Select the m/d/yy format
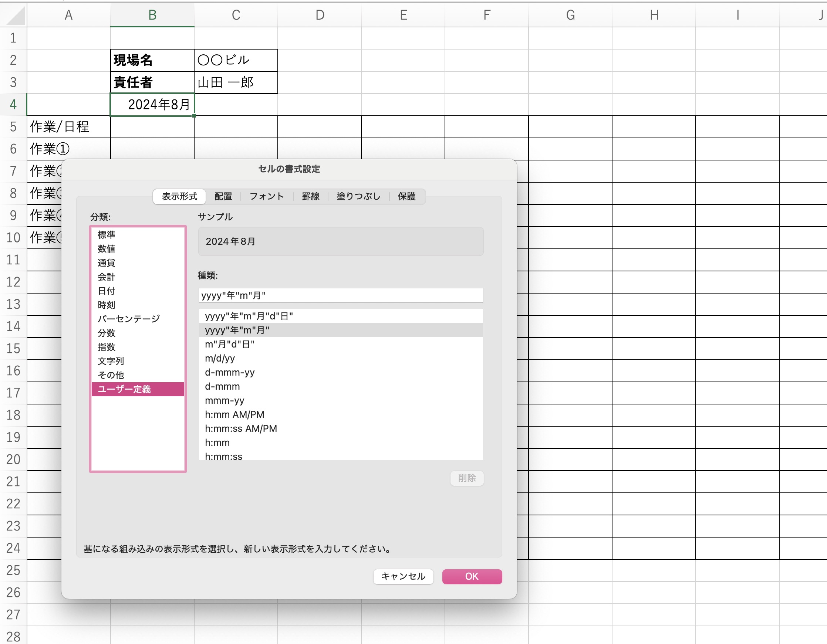 pos(341,358)
